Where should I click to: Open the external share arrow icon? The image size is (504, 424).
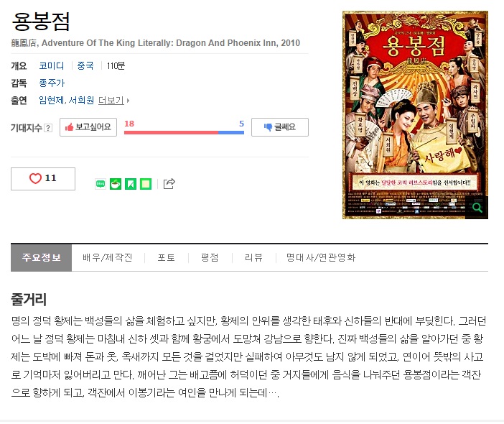click(169, 184)
